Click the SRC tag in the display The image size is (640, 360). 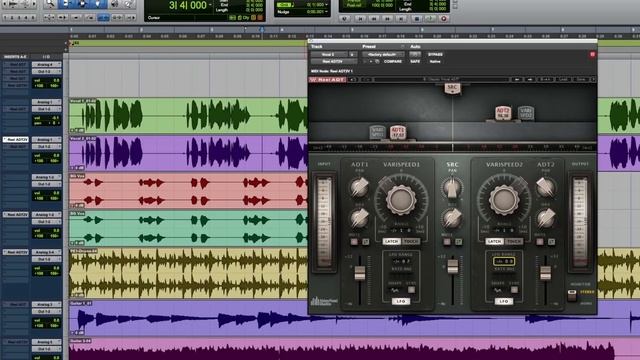[452, 88]
